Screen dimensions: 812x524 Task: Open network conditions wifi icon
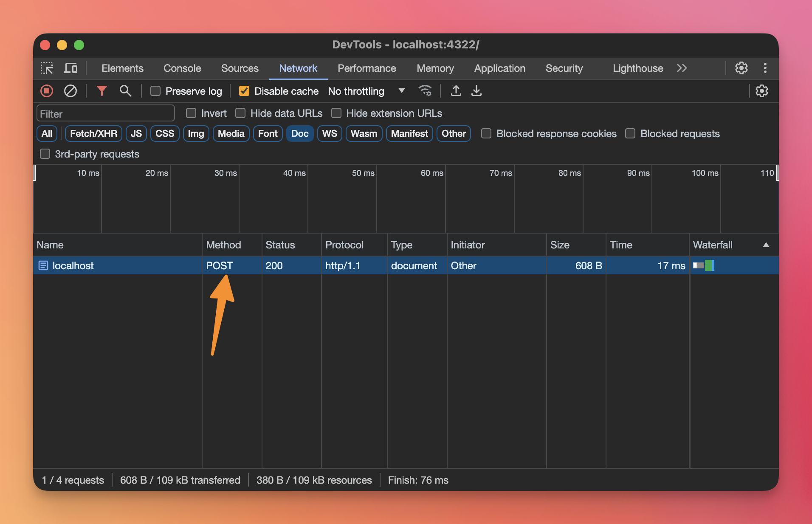tap(425, 91)
